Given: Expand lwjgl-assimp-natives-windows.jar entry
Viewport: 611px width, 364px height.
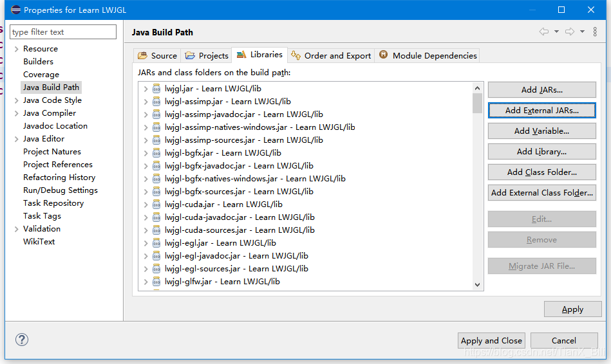Looking at the screenshot, I should tap(146, 127).
